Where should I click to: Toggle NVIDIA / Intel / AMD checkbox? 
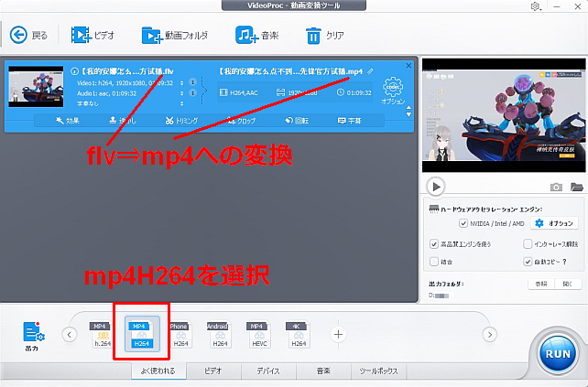click(x=463, y=223)
